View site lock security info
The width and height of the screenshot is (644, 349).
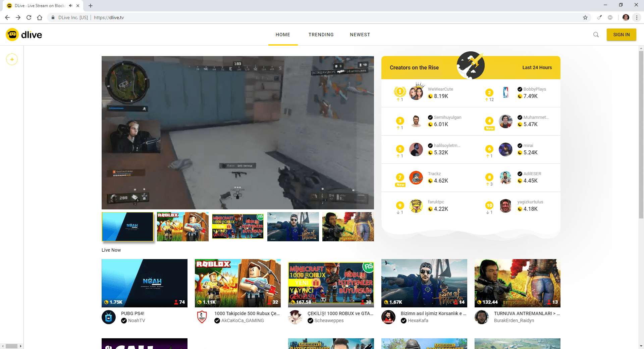point(53,17)
